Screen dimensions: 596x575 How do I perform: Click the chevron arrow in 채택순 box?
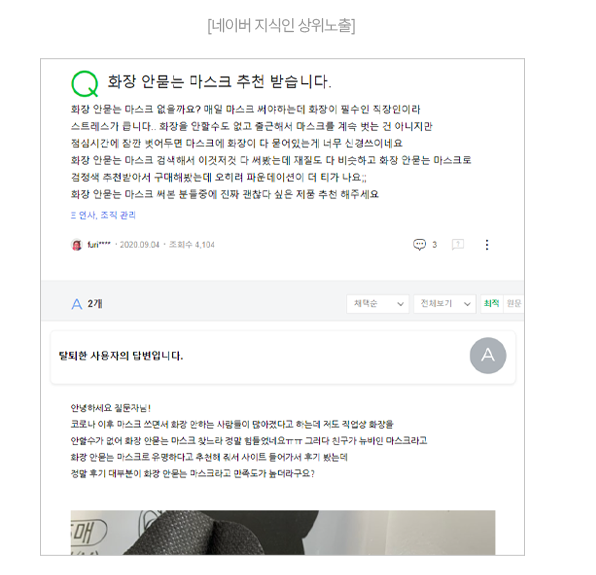click(400, 304)
